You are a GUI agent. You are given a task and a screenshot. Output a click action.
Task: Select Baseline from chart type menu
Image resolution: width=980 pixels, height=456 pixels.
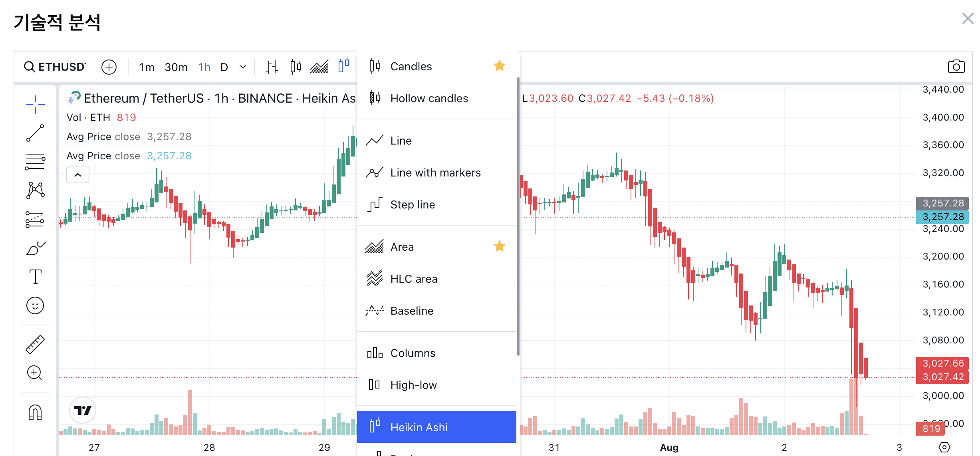[x=412, y=311]
